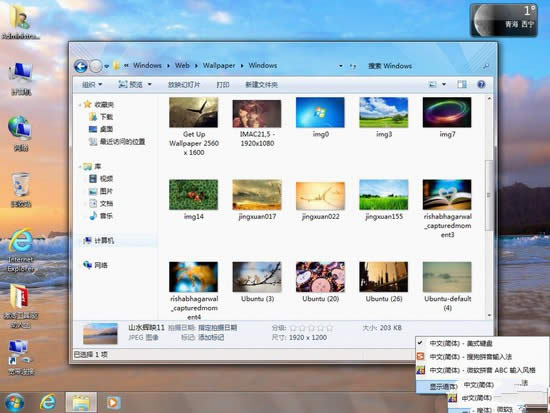Go back with the Explorer Back arrow
This screenshot has width=550, height=413.
pos(81,66)
